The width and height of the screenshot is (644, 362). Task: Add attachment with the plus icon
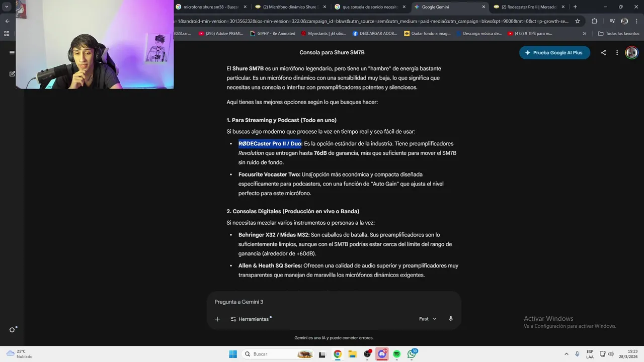pyautogui.click(x=217, y=319)
